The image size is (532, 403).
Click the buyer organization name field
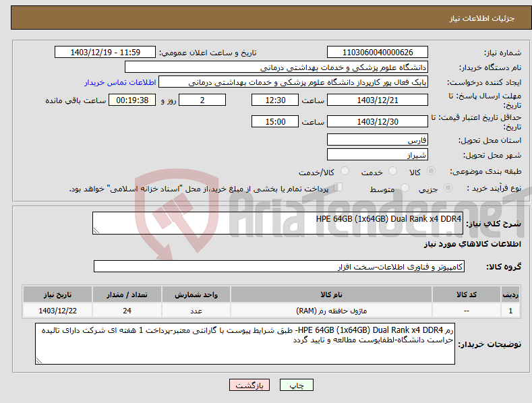tap(276, 67)
